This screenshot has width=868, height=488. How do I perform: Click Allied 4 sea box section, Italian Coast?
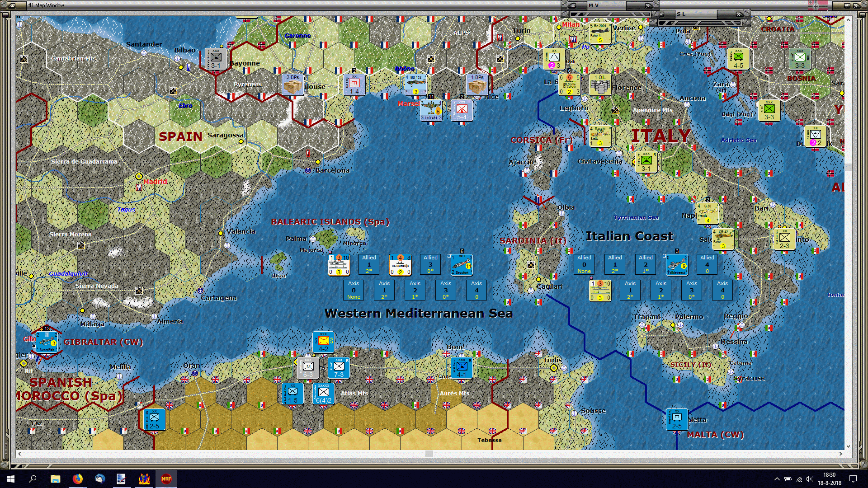pyautogui.click(x=707, y=264)
